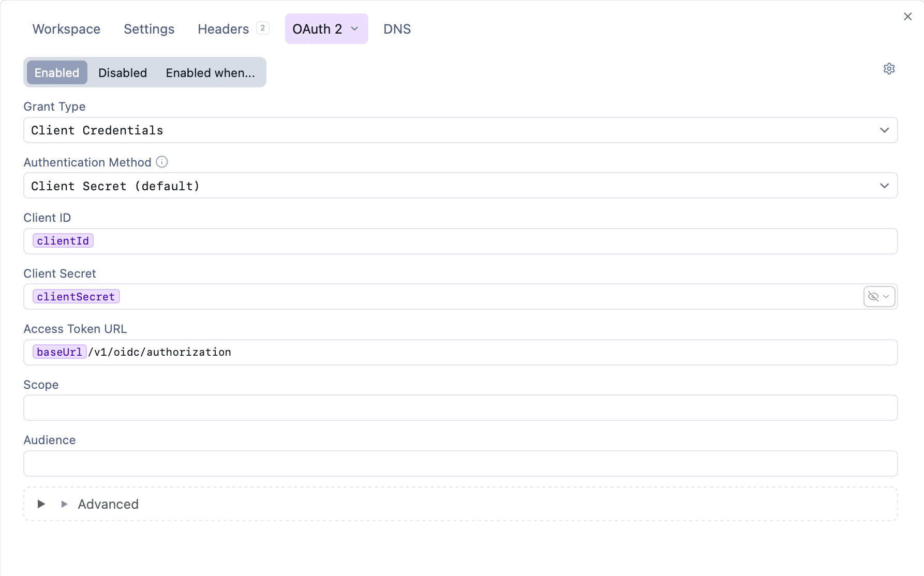
Task: Click the Authentication Method info icon
Action: coord(162,162)
